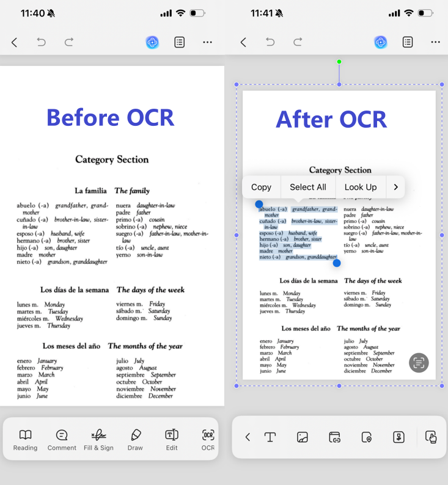This screenshot has height=485, width=448.
Task: Tap the OCR tool in the Before OCR screen toolbar
Action: 208,440
